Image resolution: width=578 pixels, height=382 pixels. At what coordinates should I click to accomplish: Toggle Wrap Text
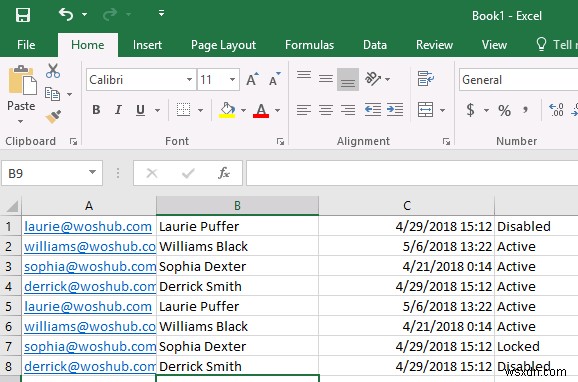point(426,79)
